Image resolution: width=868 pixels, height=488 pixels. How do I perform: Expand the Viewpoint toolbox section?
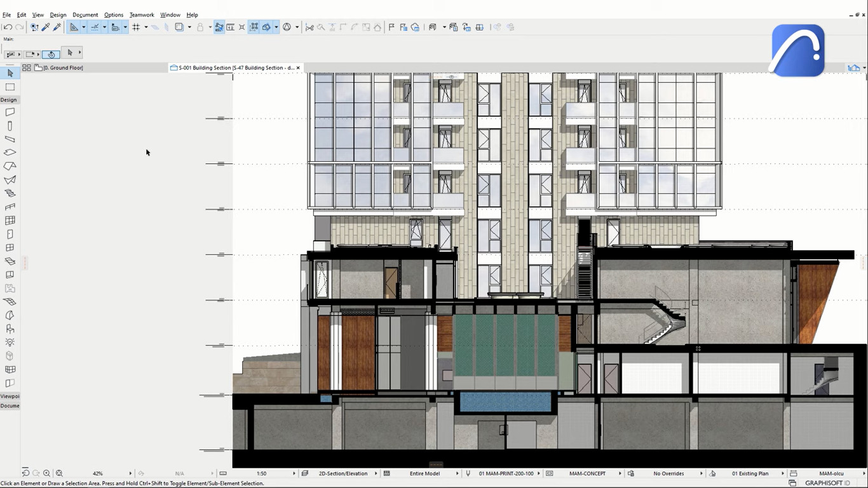click(x=10, y=396)
